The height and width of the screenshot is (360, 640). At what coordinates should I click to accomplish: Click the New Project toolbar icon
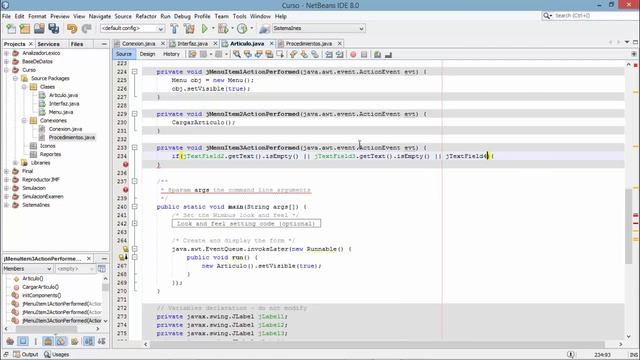coord(25,29)
